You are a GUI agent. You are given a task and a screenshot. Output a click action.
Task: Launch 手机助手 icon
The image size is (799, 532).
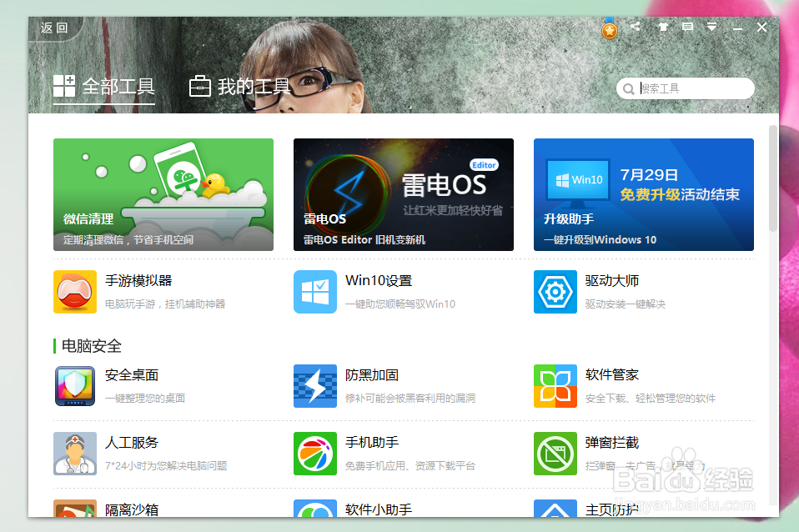tap(315, 454)
